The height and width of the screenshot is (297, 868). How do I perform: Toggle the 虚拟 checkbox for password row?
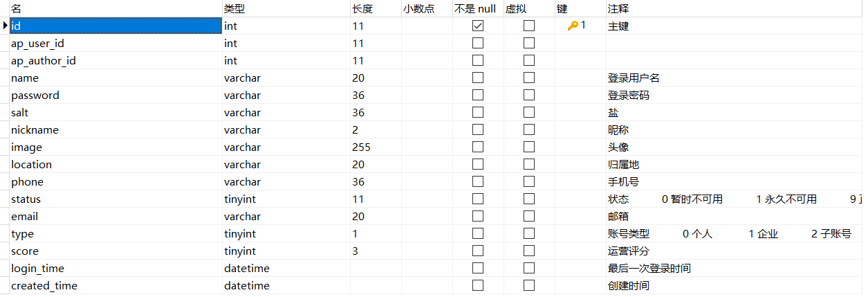coord(529,95)
